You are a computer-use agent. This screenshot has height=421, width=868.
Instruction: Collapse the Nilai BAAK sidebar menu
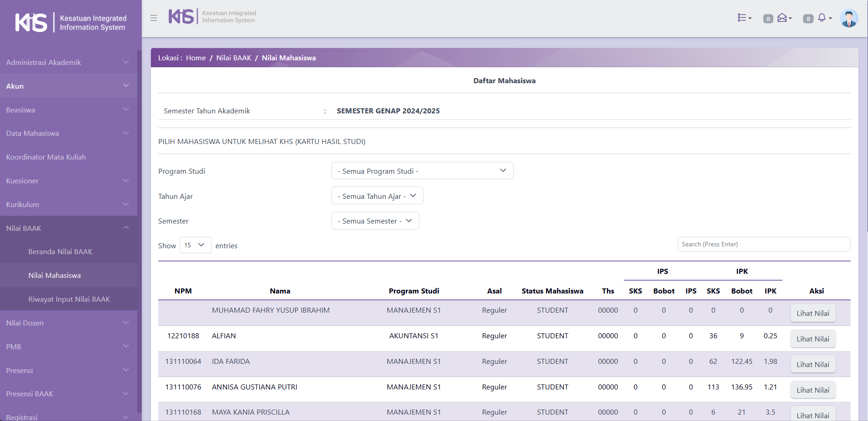[68, 228]
